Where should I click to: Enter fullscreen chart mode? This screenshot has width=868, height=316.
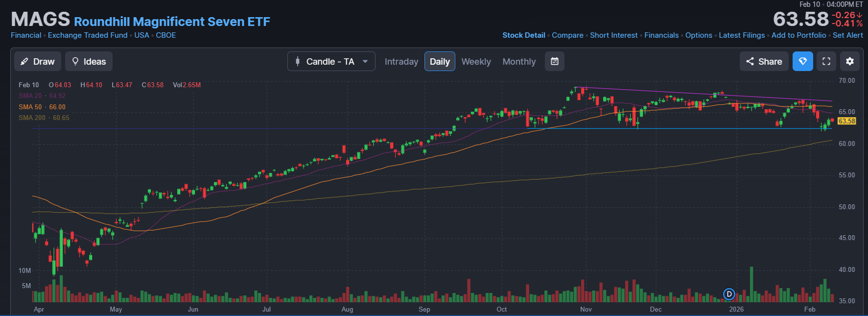(826, 61)
